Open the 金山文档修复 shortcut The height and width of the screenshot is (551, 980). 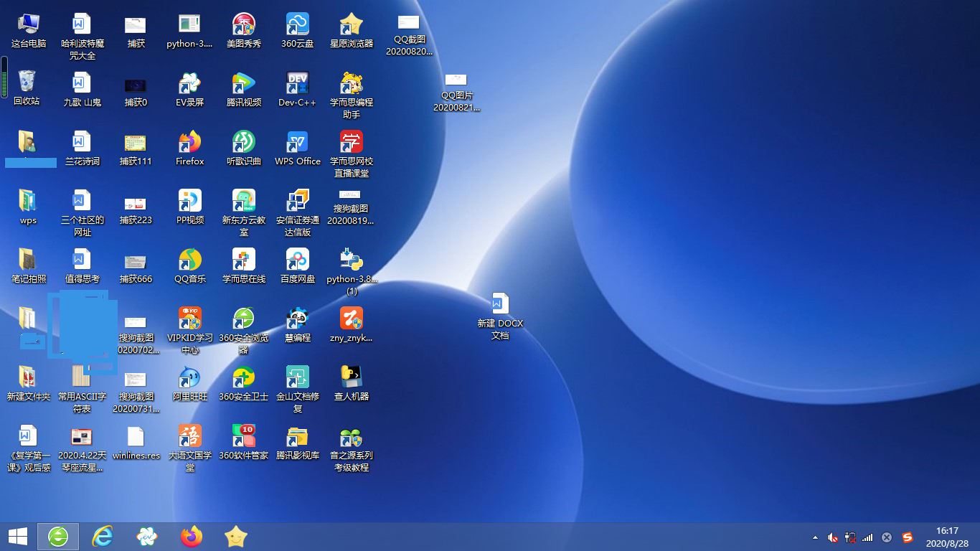298,390
